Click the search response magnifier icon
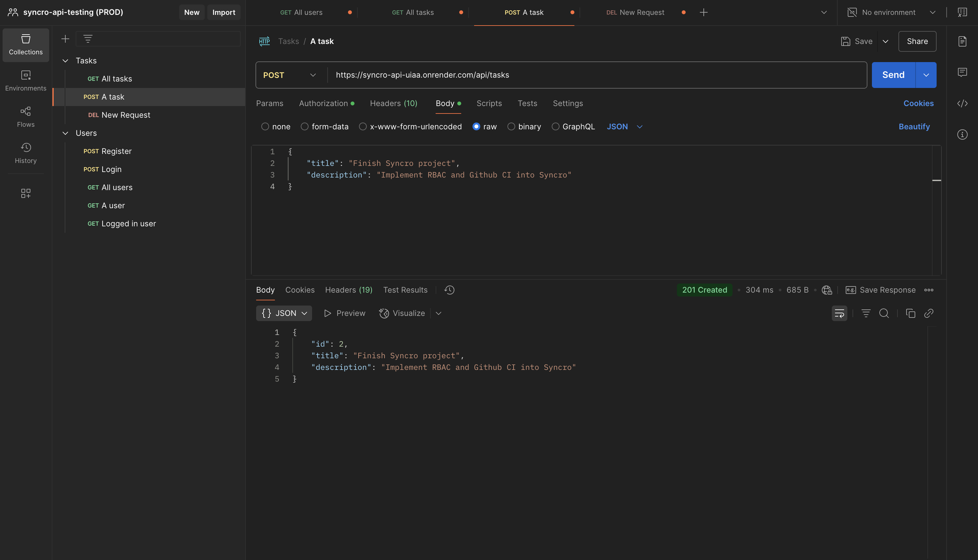 [x=884, y=313]
